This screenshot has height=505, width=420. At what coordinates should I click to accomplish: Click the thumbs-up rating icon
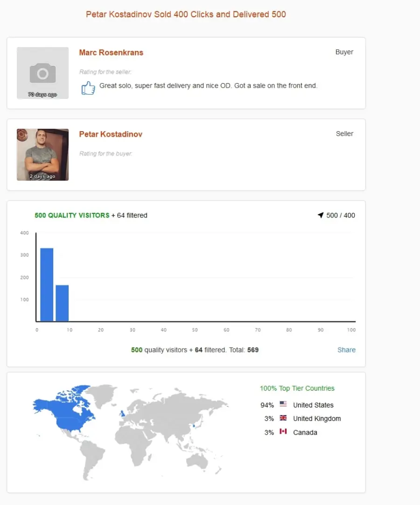(88, 88)
